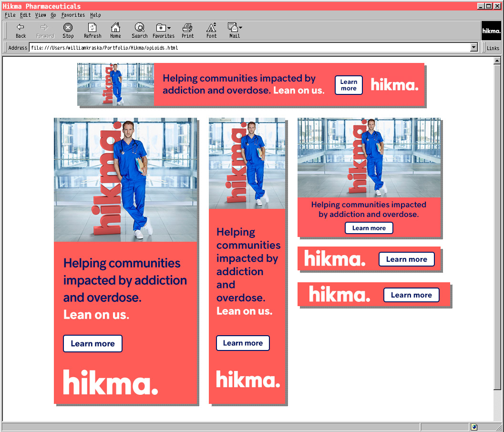Image resolution: width=504 pixels, height=432 pixels.
Task: Click the Forward arrow button
Action: coord(45,31)
